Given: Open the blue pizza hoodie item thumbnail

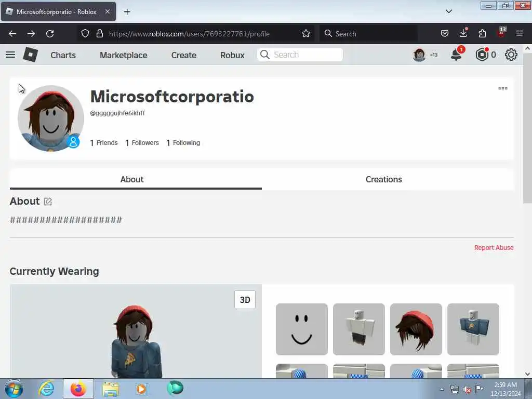Looking at the screenshot, I should [x=473, y=329].
